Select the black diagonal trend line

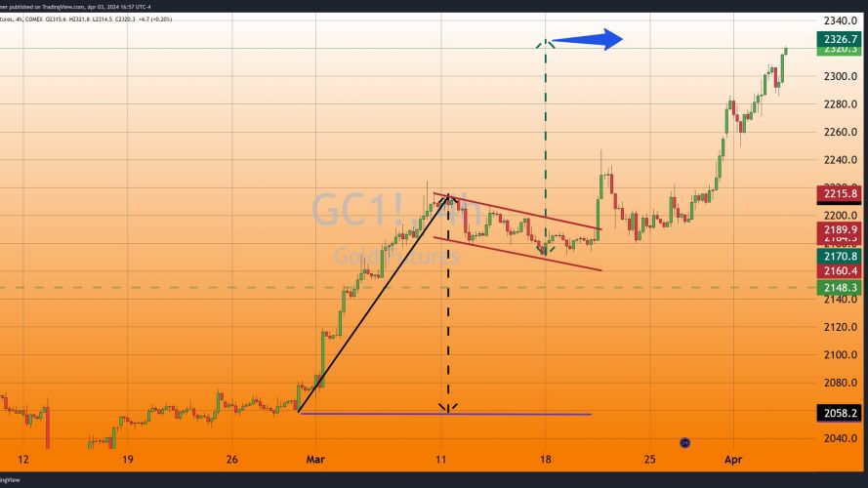coord(373,304)
